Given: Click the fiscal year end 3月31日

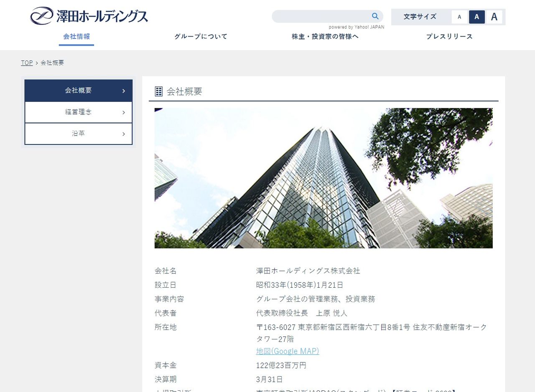Looking at the screenshot, I should [270, 380].
